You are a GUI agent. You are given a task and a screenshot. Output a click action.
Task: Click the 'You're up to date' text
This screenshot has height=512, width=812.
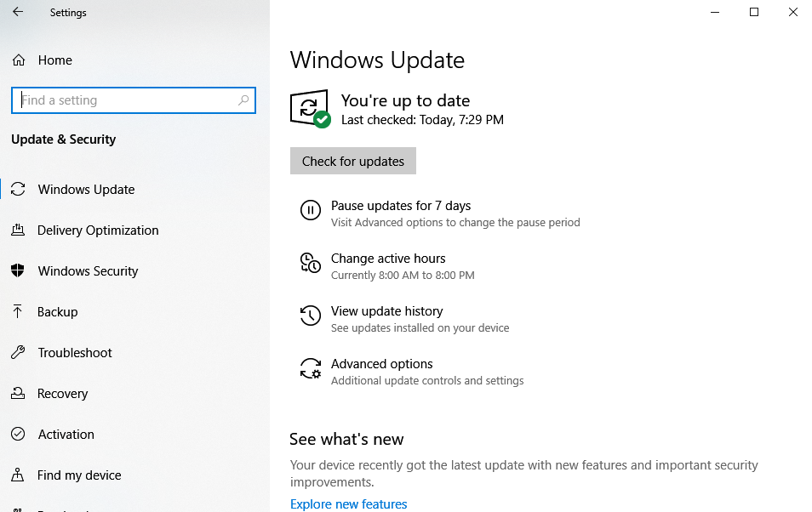coord(405,100)
